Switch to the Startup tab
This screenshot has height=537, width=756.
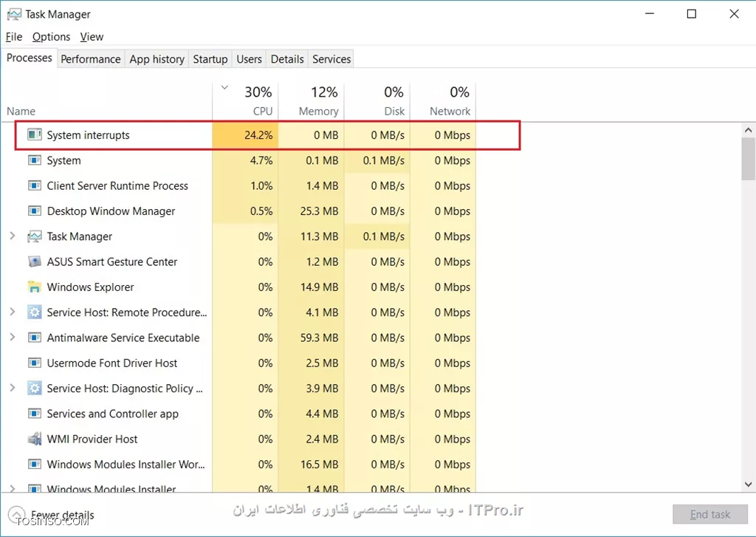coord(210,59)
